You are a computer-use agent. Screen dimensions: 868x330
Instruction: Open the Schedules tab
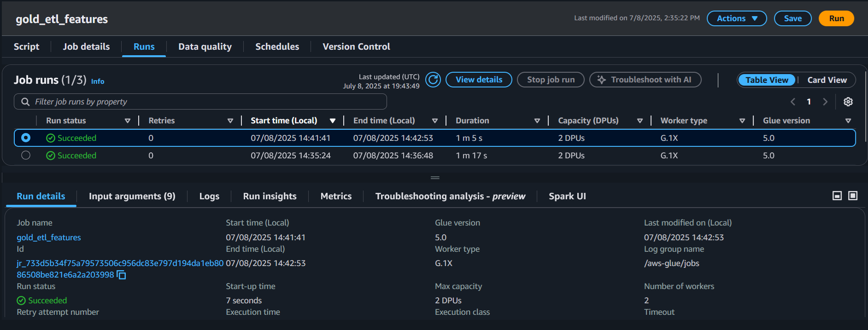[277, 46]
